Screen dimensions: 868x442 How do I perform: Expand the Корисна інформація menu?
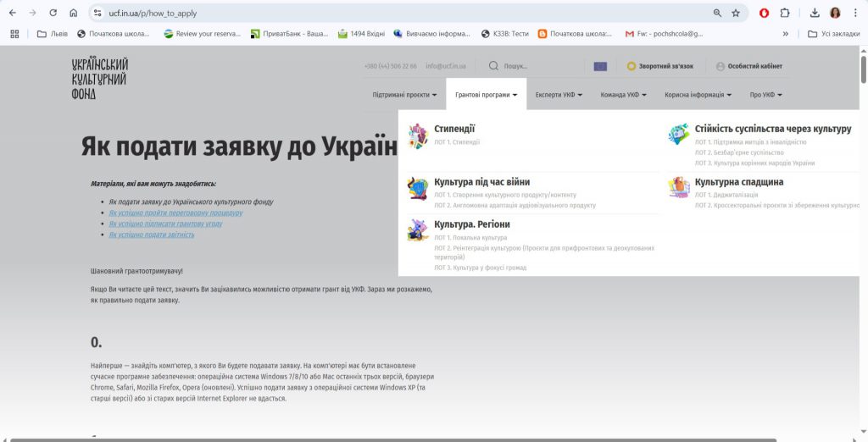[x=698, y=95]
